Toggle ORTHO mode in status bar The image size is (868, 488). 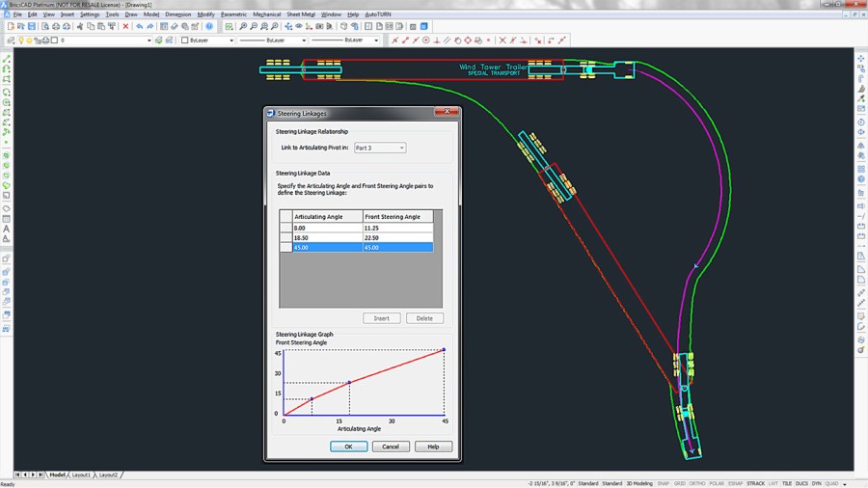pos(696,483)
